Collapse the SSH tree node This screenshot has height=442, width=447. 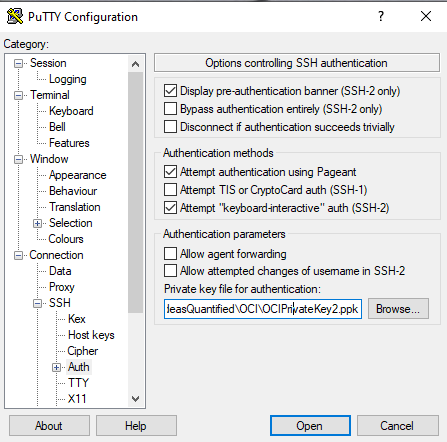point(37,303)
